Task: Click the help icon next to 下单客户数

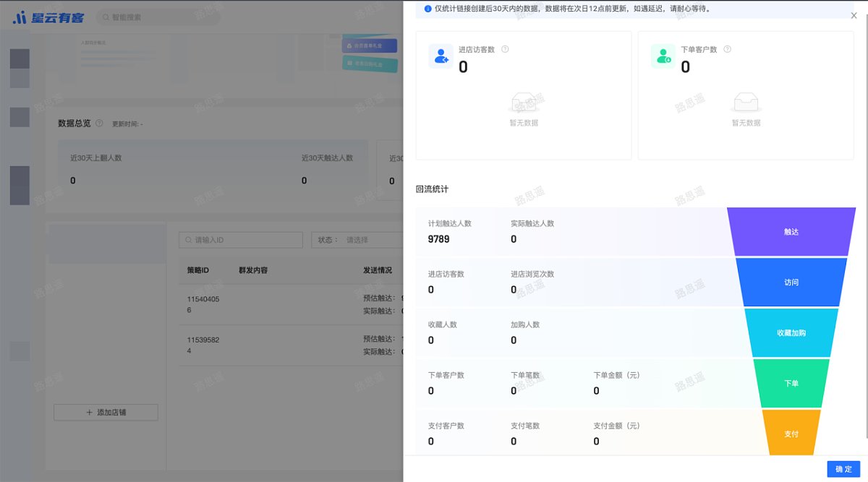Action: [727, 49]
